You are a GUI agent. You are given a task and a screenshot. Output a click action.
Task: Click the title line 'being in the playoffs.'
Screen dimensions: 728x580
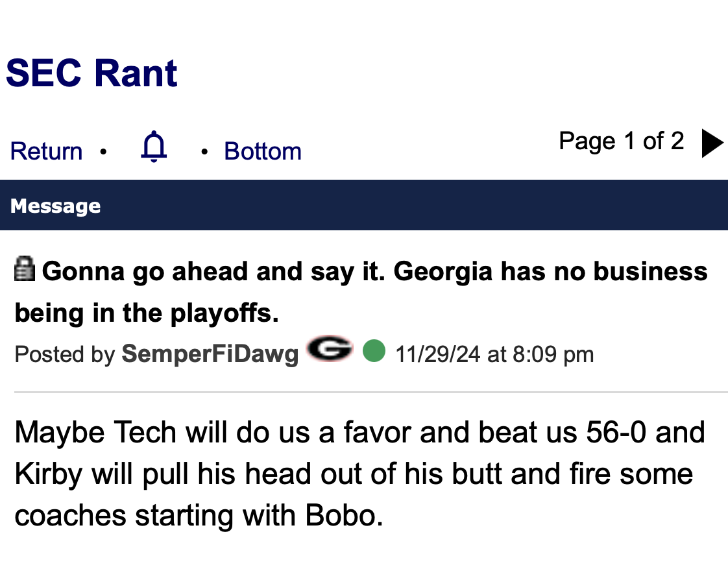pyautogui.click(x=147, y=313)
